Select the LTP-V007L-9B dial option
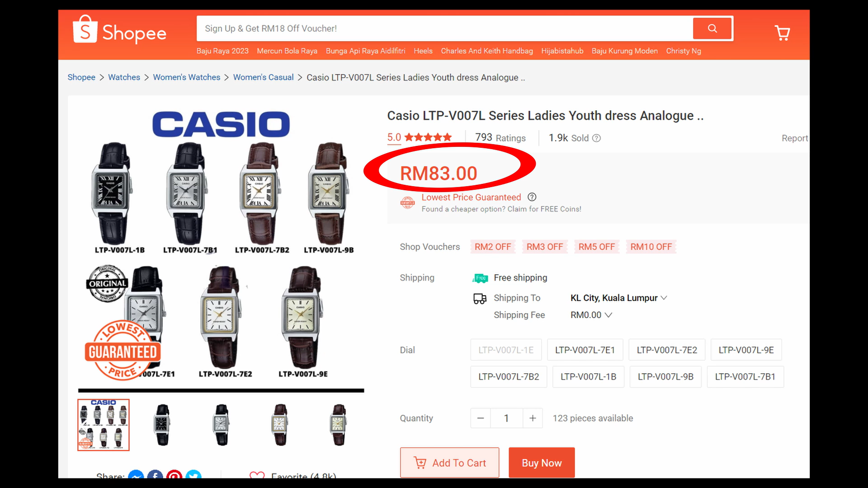Screen dimensions: 868x488 point(665,377)
